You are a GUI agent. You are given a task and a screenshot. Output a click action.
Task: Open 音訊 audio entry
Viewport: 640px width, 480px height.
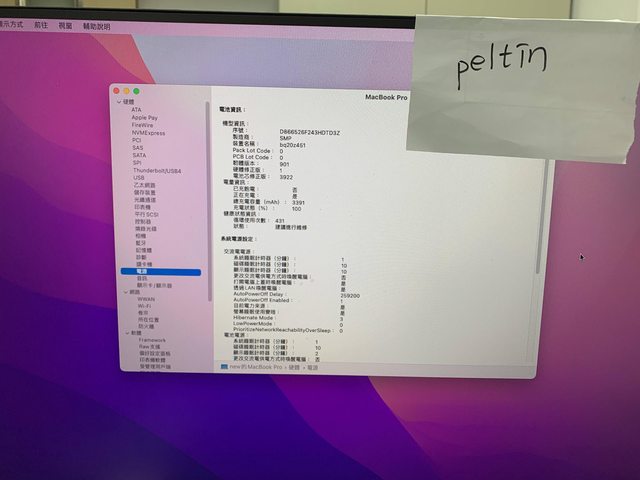click(142, 279)
